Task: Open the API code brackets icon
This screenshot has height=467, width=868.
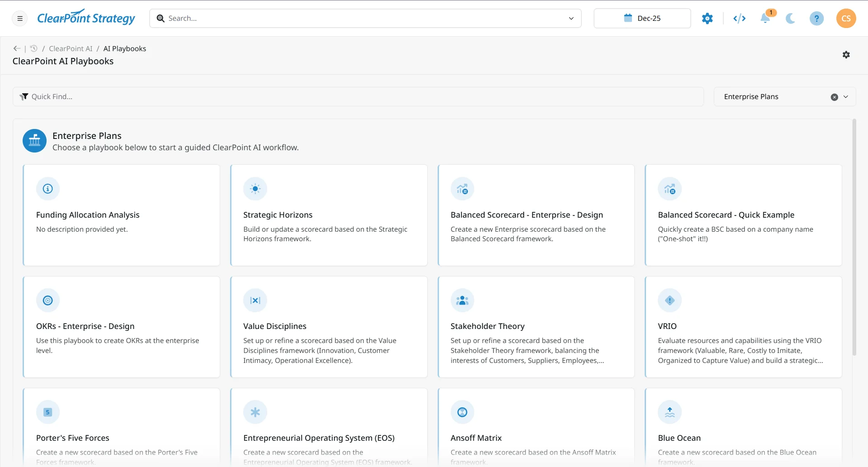Action: click(740, 19)
